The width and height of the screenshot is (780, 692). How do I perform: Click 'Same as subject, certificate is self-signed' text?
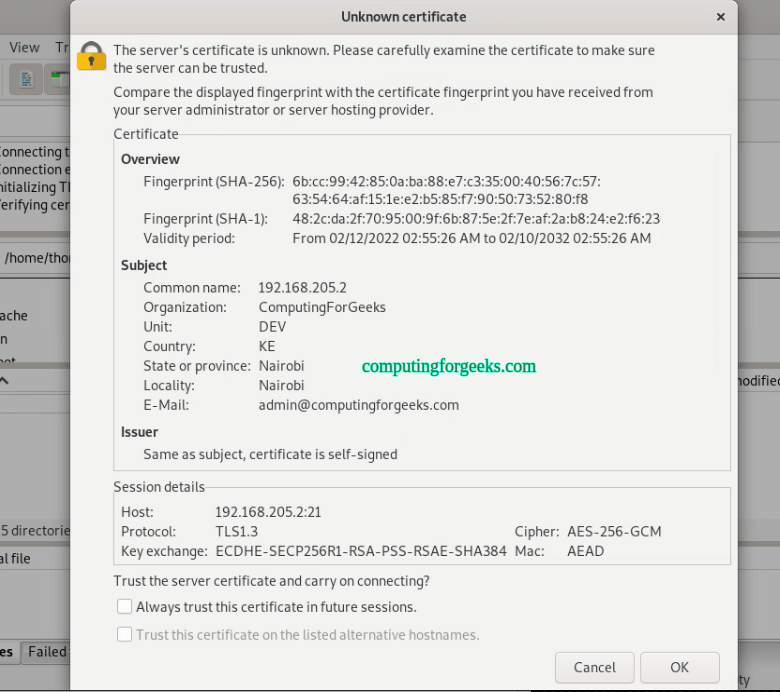click(270, 454)
